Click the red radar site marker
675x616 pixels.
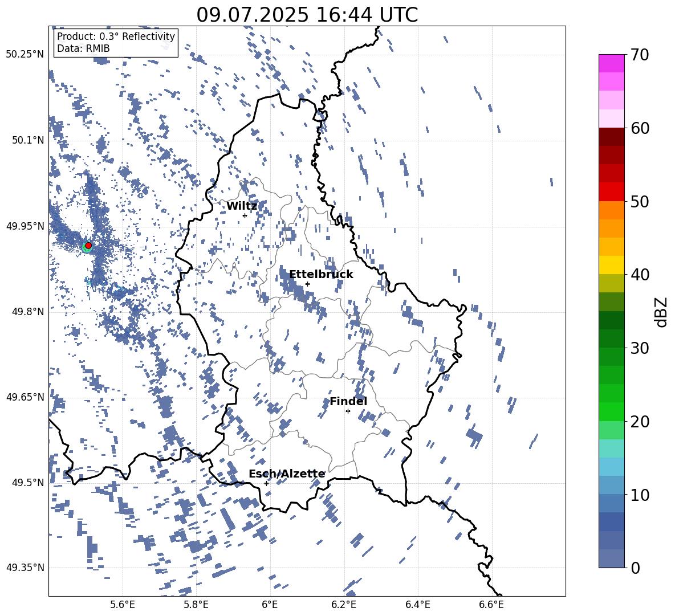pos(88,246)
